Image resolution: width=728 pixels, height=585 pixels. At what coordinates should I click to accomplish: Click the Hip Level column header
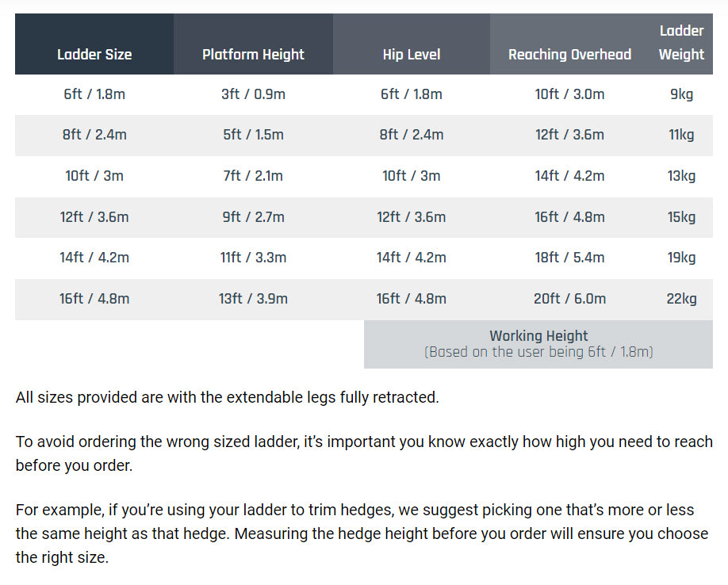pos(411,55)
